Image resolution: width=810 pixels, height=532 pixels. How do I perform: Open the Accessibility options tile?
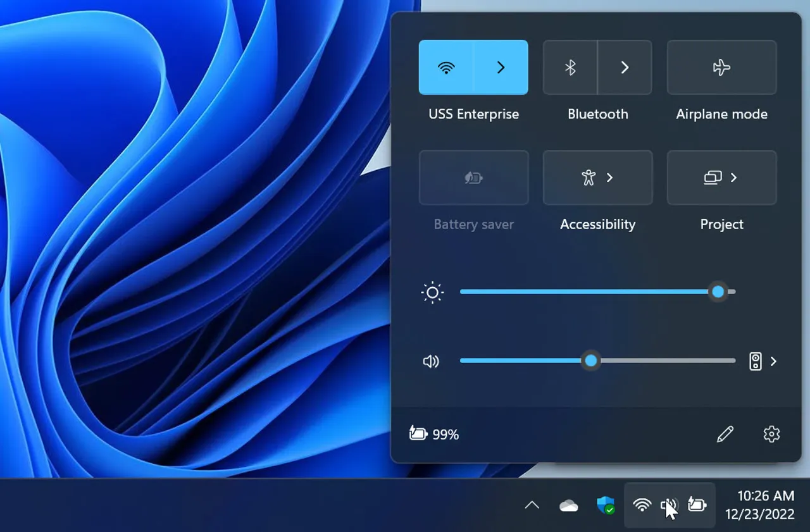pos(597,178)
